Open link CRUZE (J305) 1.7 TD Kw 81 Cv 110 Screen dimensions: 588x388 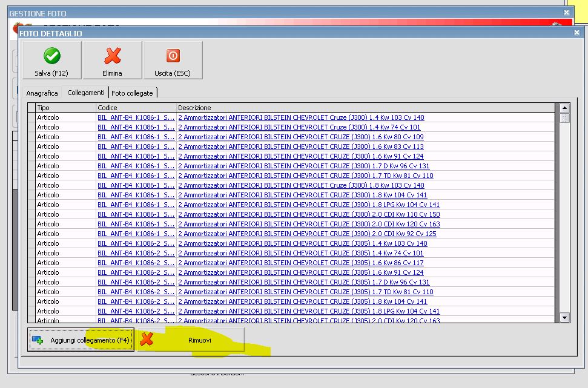pyautogui.click(x=306, y=292)
